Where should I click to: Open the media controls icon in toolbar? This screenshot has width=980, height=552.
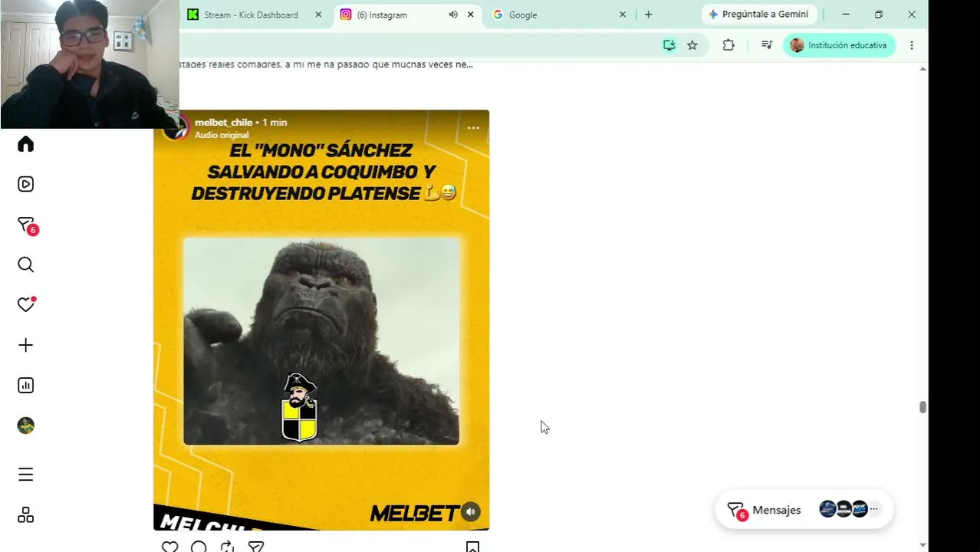click(766, 45)
